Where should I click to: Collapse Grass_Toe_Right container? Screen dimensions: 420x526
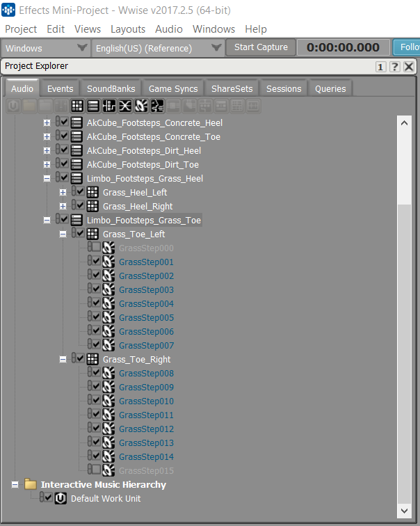63,359
